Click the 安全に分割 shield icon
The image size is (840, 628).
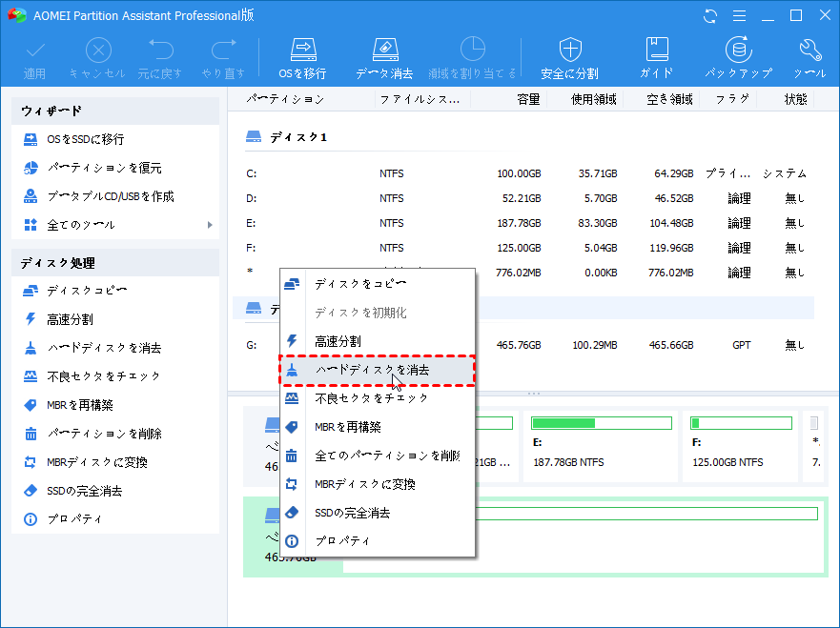(569, 58)
